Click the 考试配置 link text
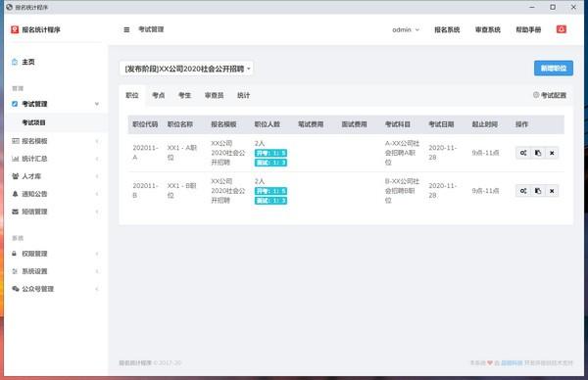588x380 pixels. [x=554, y=95]
